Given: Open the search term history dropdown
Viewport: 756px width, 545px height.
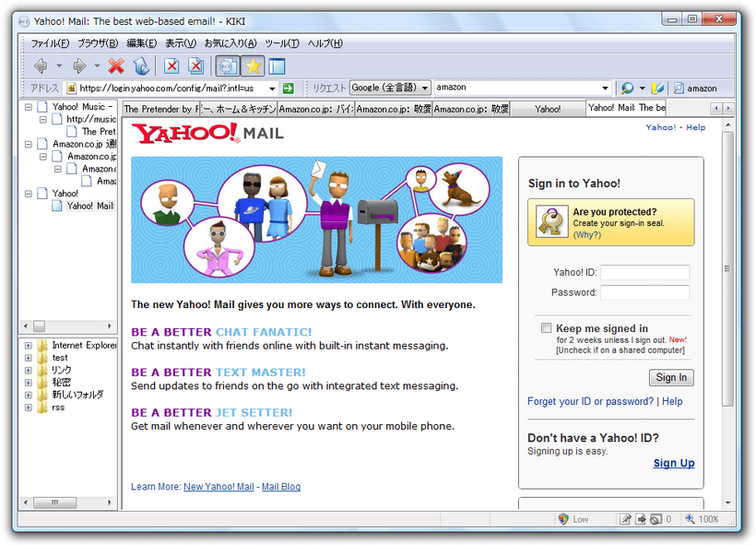Looking at the screenshot, I should pyautogui.click(x=605, y=88).
